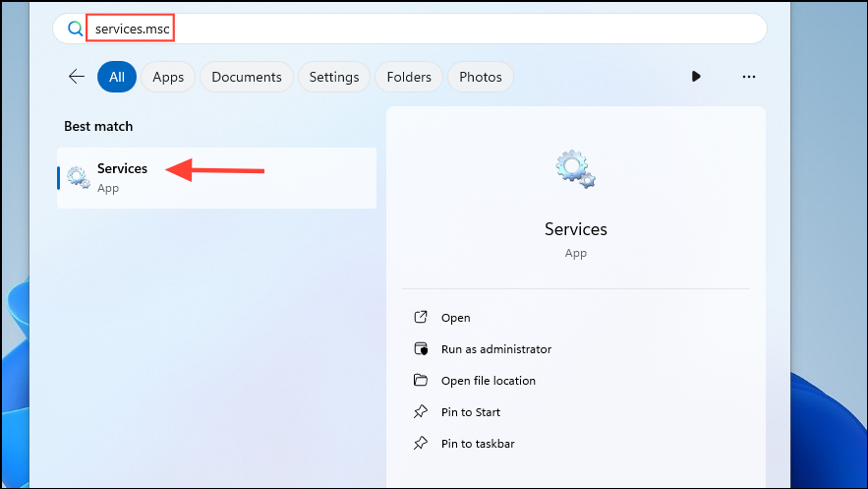Click the Services gear icon in results
The image size is (868, 489).
pyautogui.click(x=79, y=178)
